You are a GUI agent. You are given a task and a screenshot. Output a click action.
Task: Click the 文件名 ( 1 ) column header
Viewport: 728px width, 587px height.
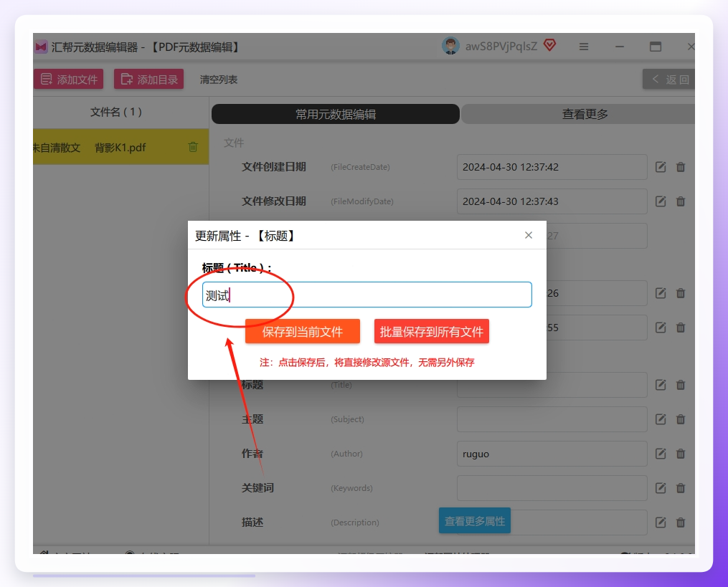(116, 112)
